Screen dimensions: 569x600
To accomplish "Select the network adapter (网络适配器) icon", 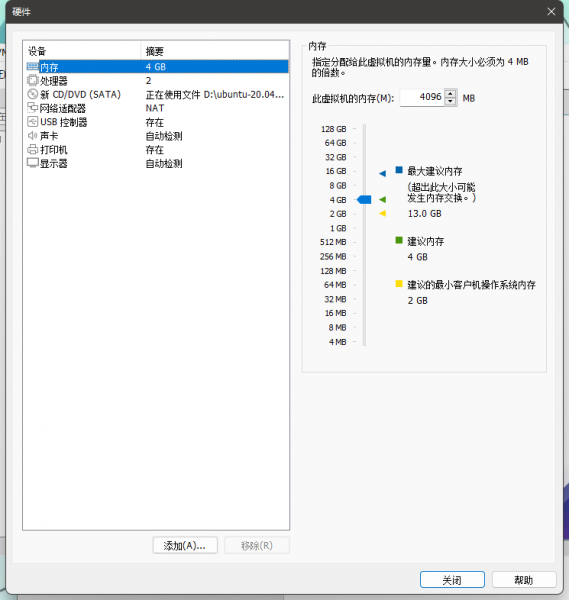I will tap(33, 108).
